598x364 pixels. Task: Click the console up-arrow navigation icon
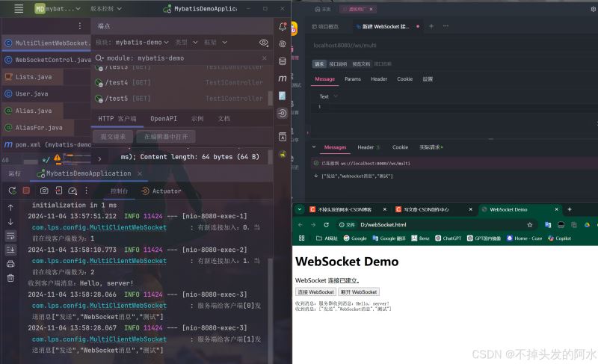(10, 208)
